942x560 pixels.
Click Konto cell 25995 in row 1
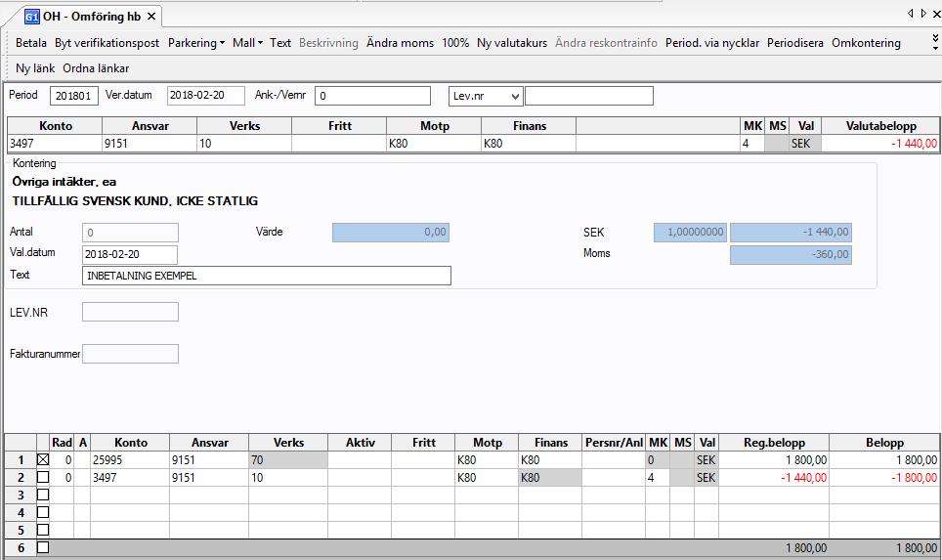pyautogui.click(x=130, y=459)
